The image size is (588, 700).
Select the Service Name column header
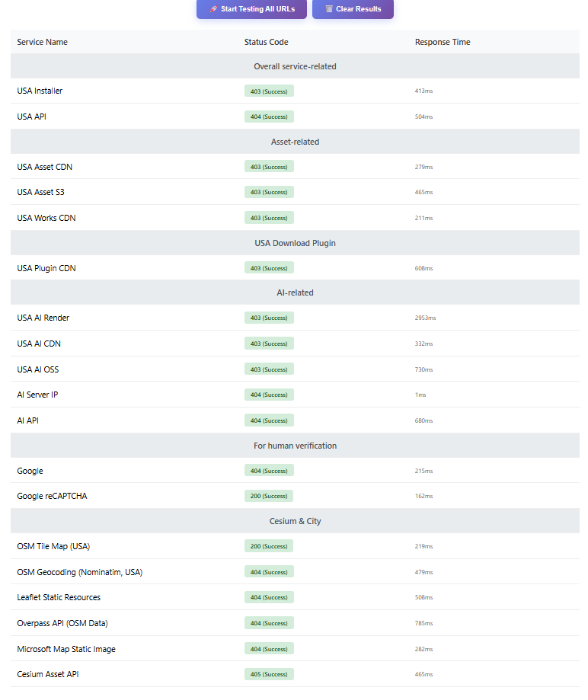click(43, 42)
